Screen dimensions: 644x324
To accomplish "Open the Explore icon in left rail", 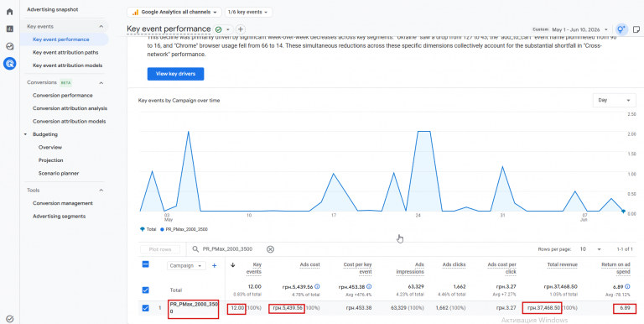I will [x=9, y=46].
